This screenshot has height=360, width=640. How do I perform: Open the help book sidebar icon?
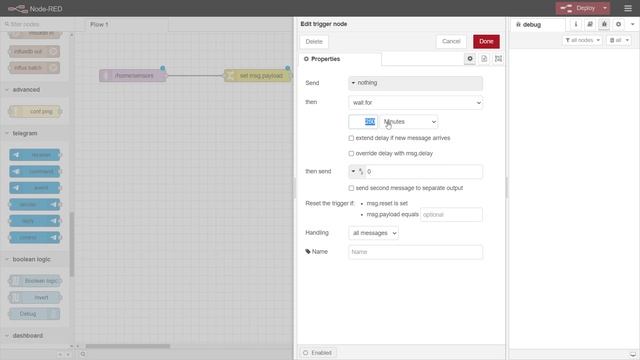[x=590, y=24]
